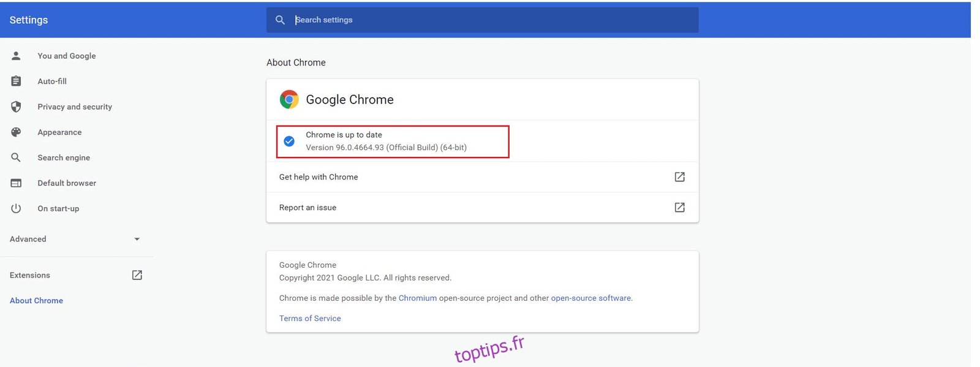
Task: Open the Terms of Service link
Action: [x=310, y=319]
